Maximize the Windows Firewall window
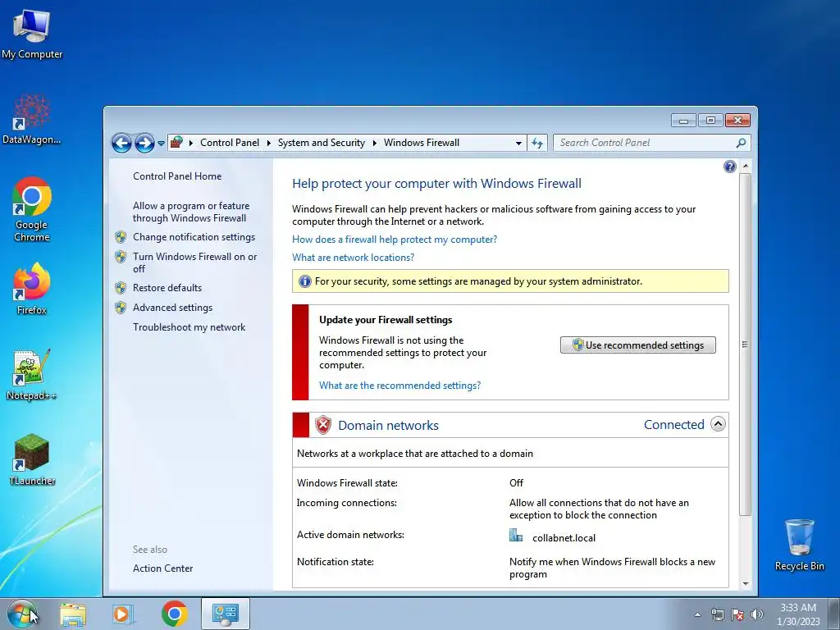 710,121
